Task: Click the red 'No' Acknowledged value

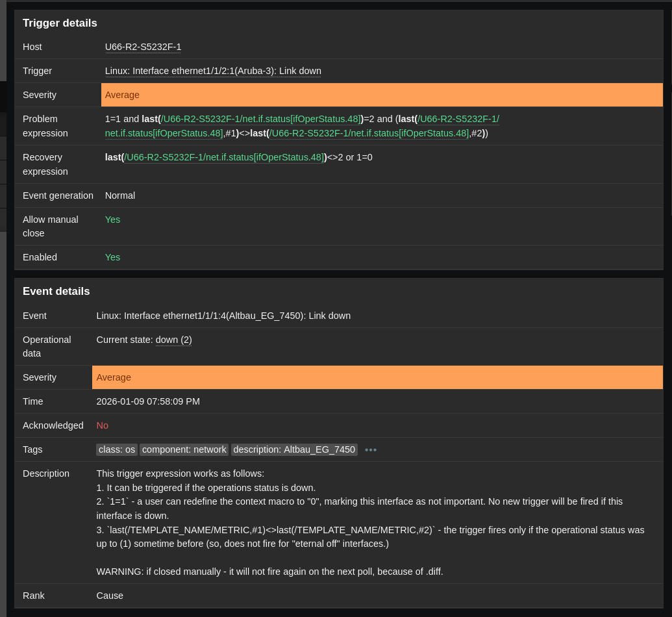Action: pos(103,425)
